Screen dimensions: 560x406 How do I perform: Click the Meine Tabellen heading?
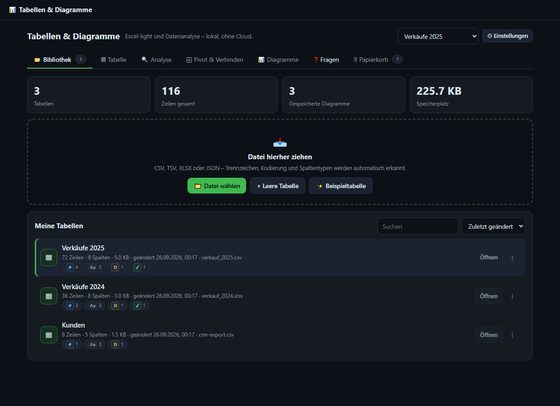(59, 226)
